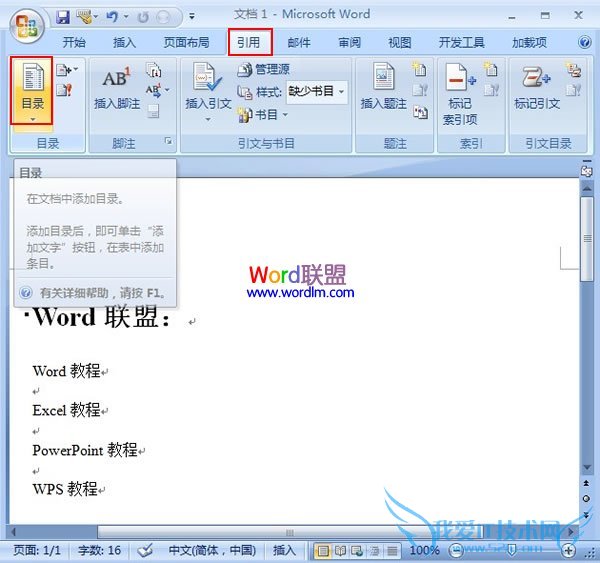Viewport: 600px width, 563px height.
Task: Switch to Outline view
Action: 374,551
